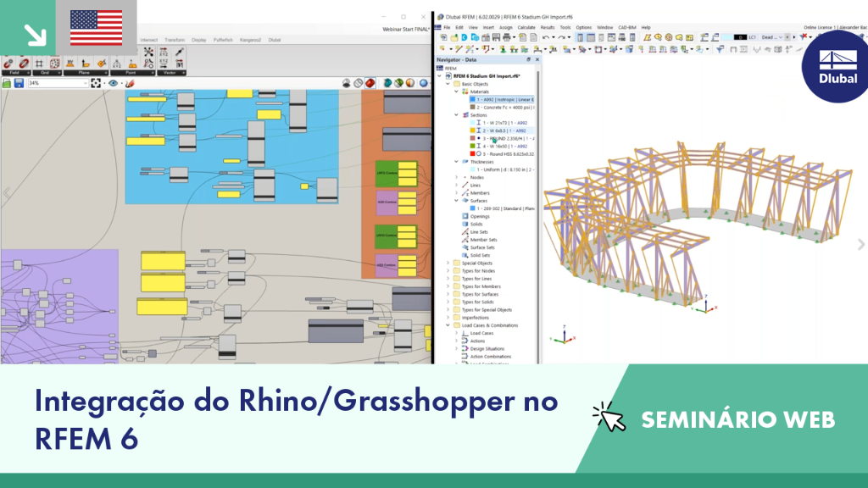Click the Load Cases tree item
This screenshot has height=488, width=868.
[481, 333]
